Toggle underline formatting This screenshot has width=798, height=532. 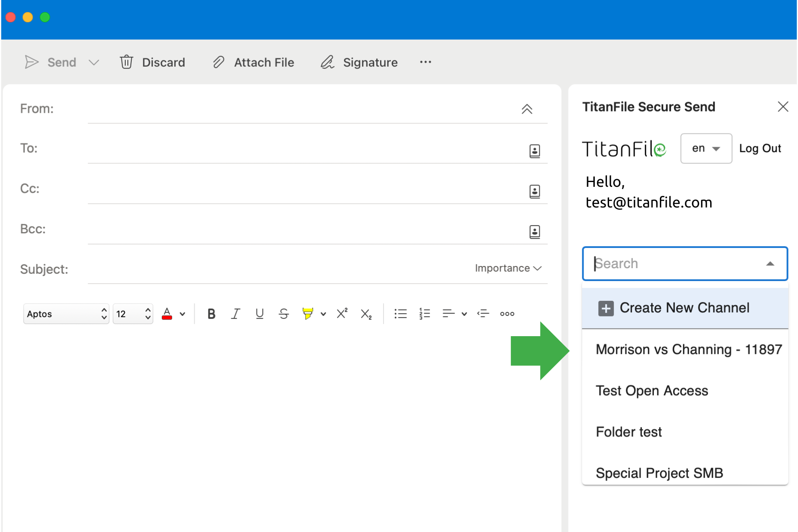click(x=260, y=314)
